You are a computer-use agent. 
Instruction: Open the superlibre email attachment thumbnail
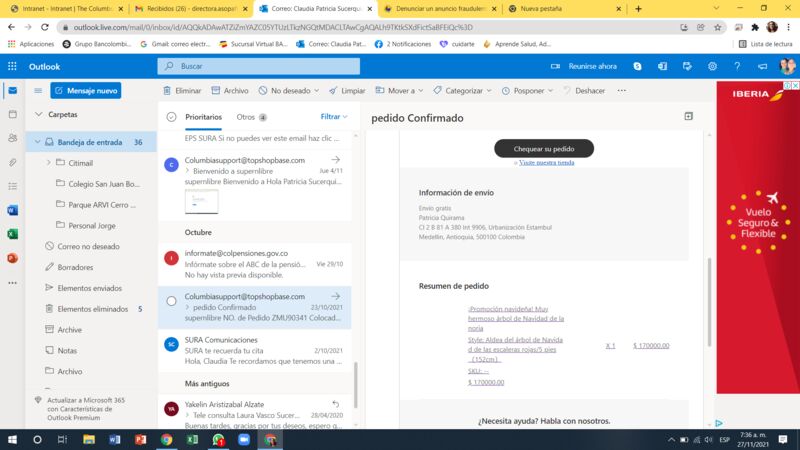[x=202, y=202]
